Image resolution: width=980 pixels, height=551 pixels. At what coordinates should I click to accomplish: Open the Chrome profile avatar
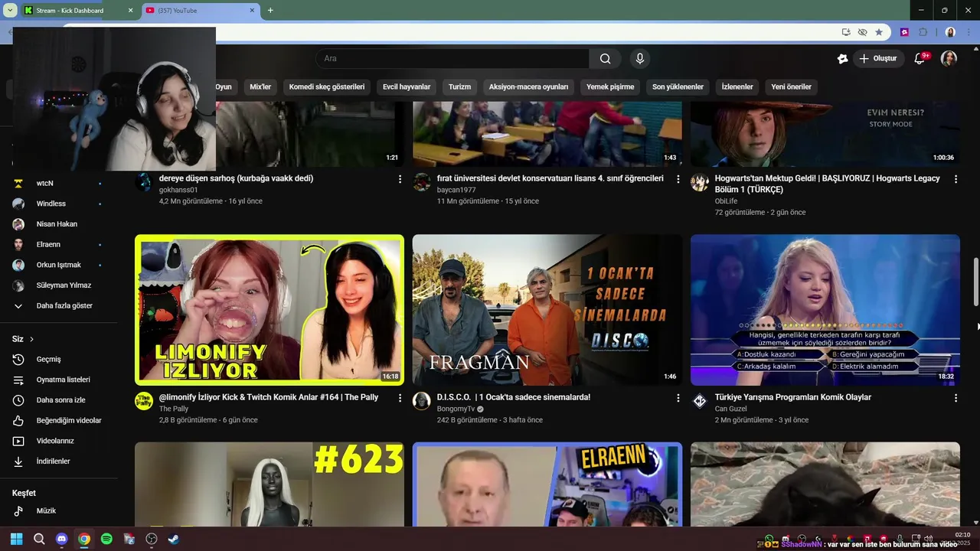pos(950,32)
